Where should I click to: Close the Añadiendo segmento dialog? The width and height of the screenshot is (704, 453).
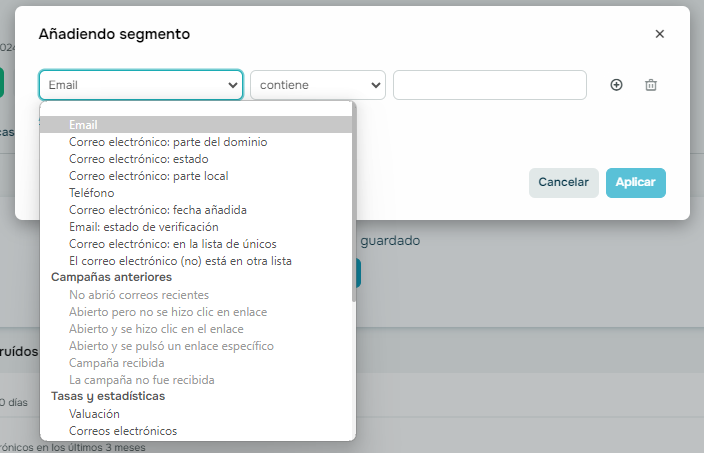pyautogui.click(x=660, y=34)
